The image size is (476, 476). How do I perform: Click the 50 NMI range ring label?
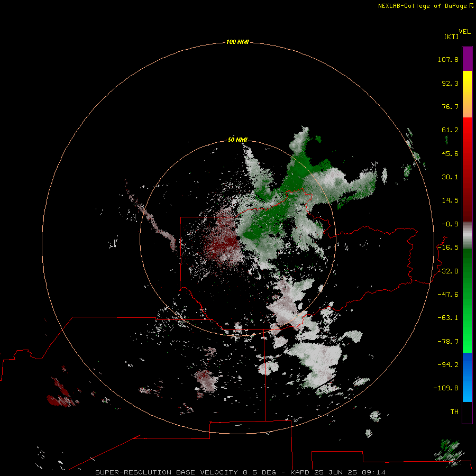237,140
